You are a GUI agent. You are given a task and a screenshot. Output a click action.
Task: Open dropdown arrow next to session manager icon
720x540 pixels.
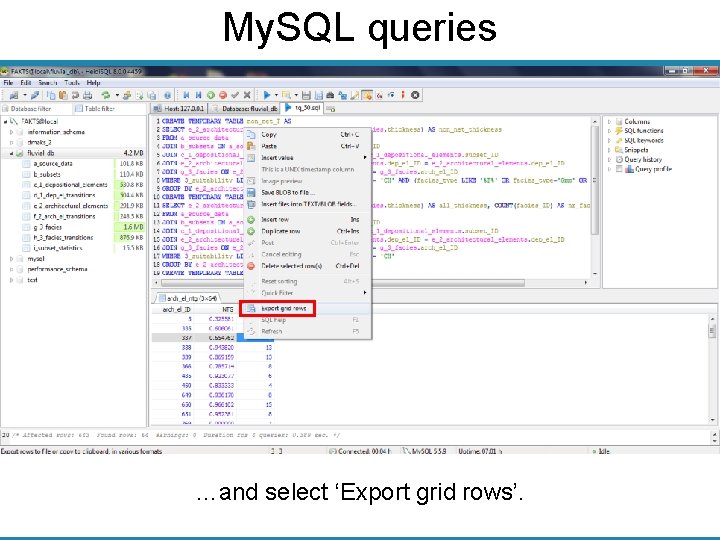[25, 96]
